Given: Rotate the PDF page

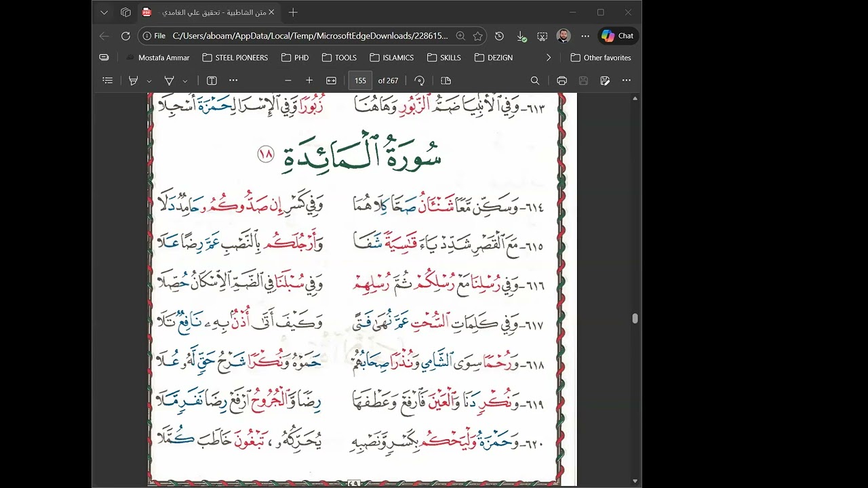Looking at the screenshot, I should pyautogui.click(x=419, y=81).
